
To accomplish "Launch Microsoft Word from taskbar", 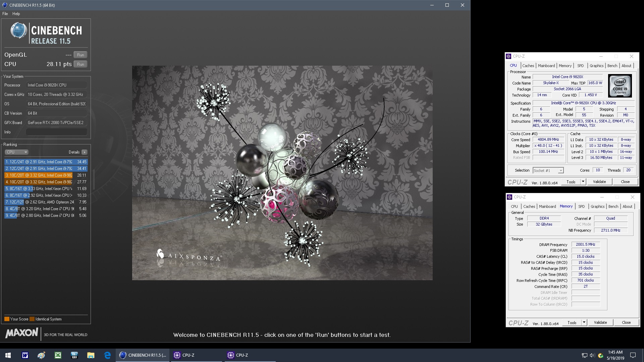I will [x=25, y=355].
